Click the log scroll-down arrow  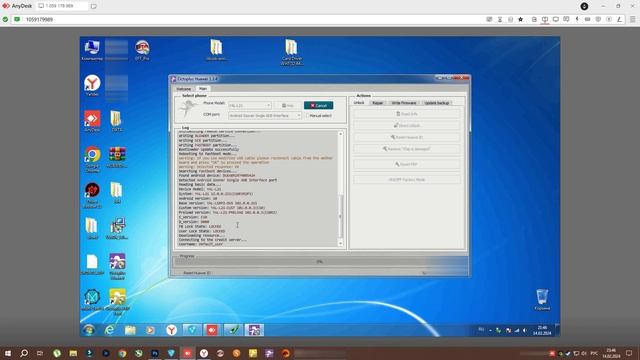[x=340, y=244]
